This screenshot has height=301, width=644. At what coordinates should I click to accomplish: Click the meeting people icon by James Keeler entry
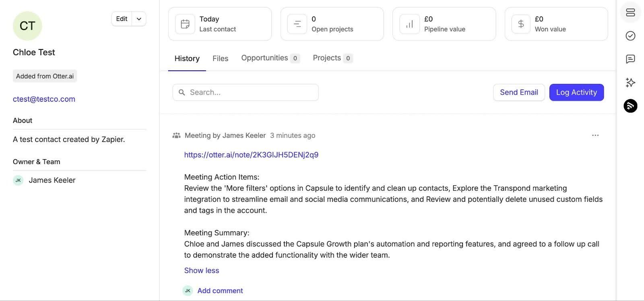point(176,135)
